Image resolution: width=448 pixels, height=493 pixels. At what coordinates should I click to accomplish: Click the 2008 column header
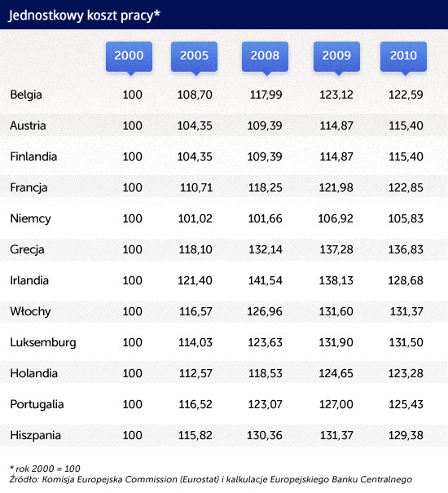point(265,57)
